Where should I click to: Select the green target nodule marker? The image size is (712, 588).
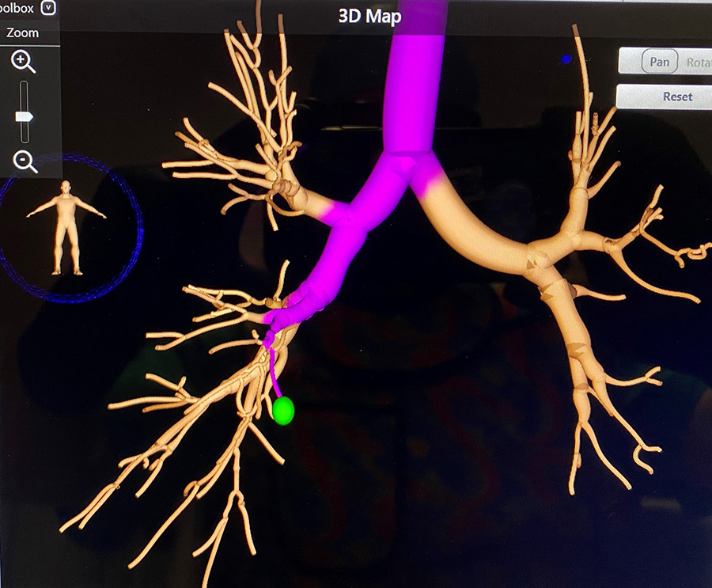tap(283, 410)
